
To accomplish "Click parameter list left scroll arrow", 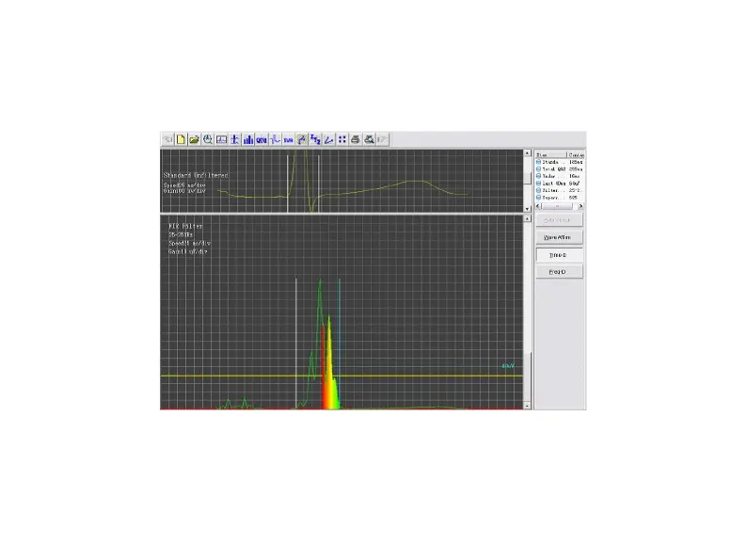I will (539, 206).
